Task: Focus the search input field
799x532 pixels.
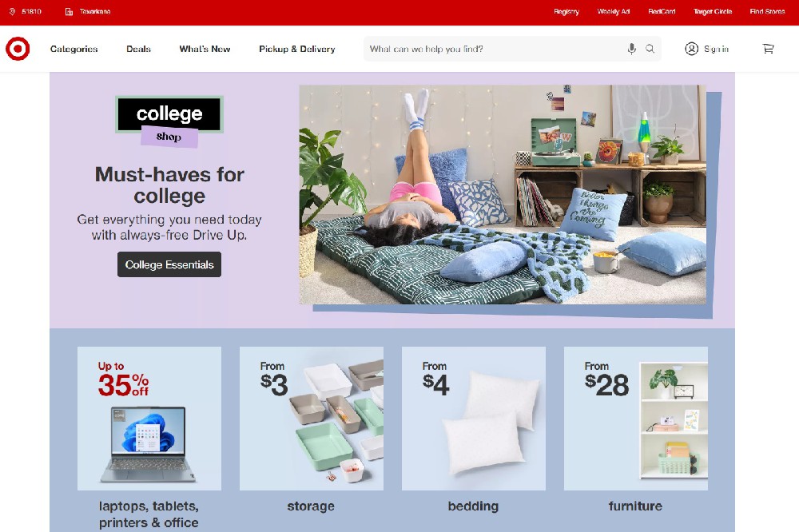Action: (x=495, y=49)
